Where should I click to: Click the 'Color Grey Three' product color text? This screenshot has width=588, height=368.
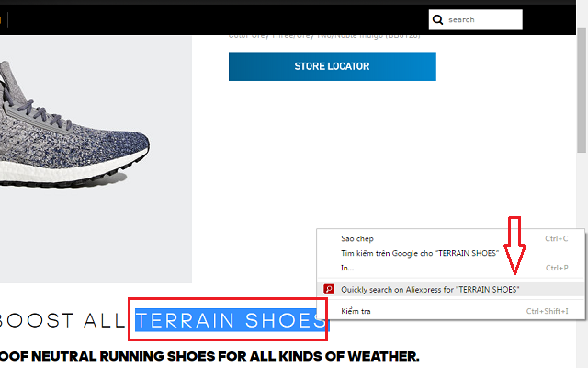tap(324, 36)
